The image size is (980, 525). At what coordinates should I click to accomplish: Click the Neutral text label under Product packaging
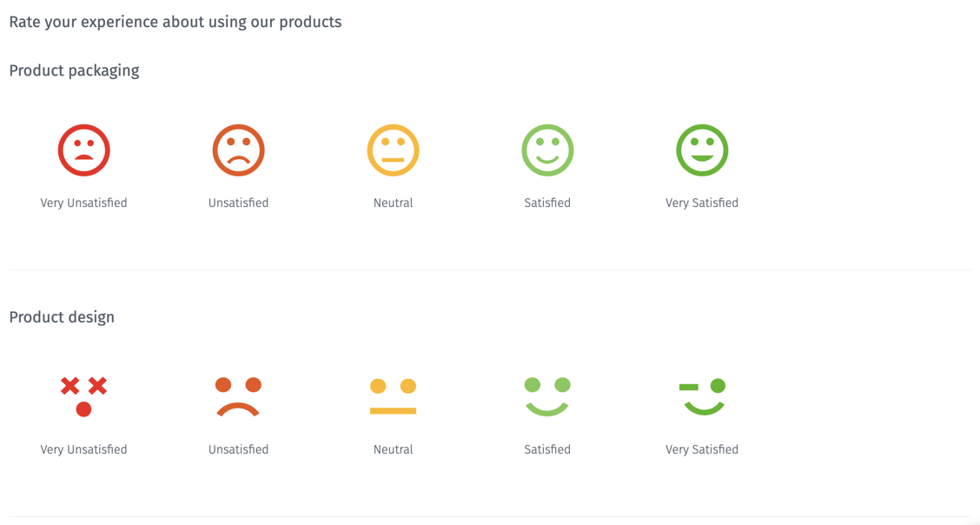click(393, 203)
